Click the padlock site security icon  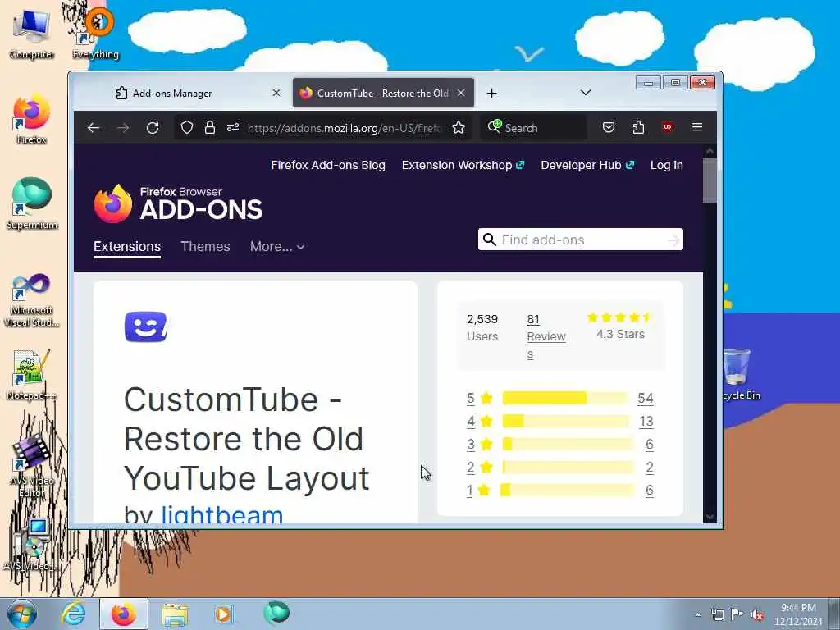point(210,127)
